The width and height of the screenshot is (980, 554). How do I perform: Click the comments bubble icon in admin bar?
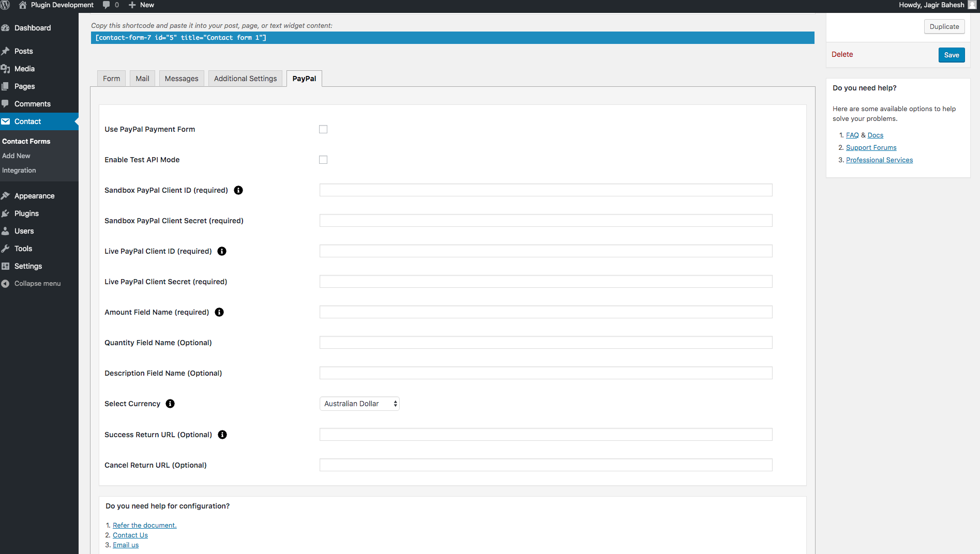(x=107, y=5)
